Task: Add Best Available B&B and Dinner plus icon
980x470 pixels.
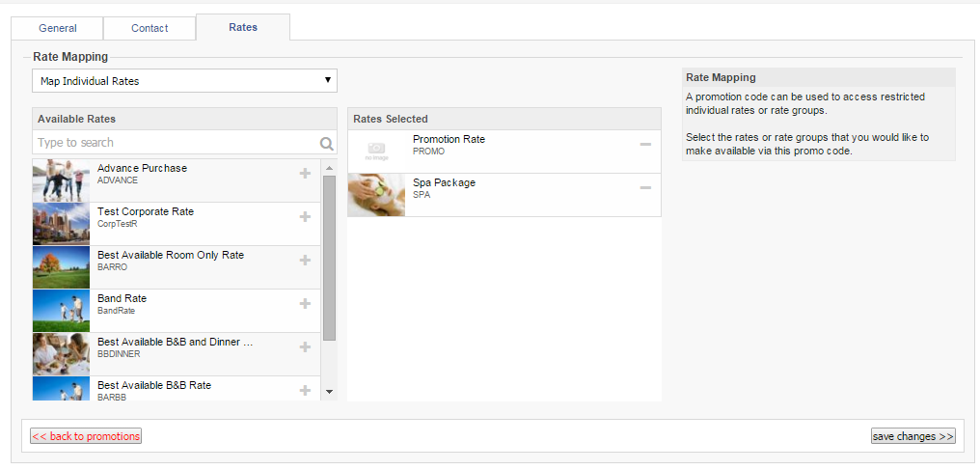Action: point(305,346)
